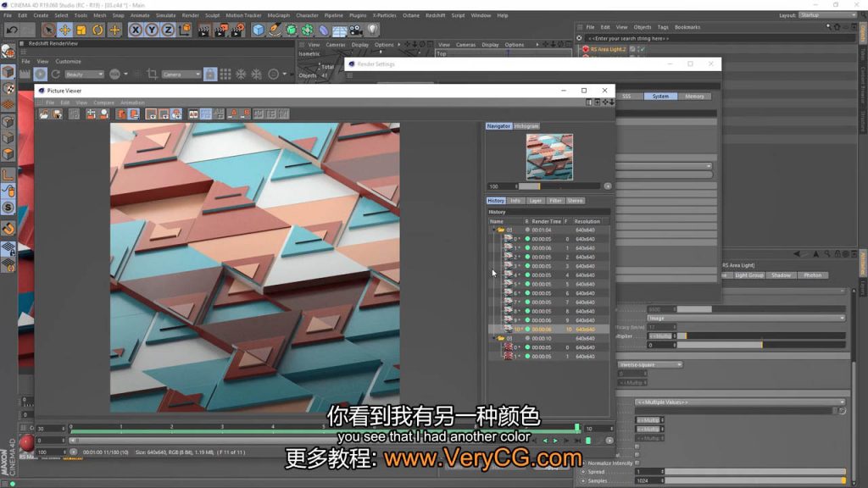Viewport: 868px width, 488px height.
Task: Adjust the Samples slider
Action: coord(755,481)
